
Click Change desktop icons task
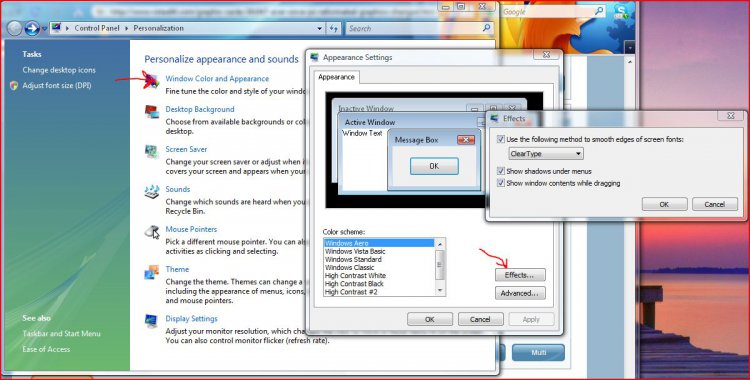59,70
